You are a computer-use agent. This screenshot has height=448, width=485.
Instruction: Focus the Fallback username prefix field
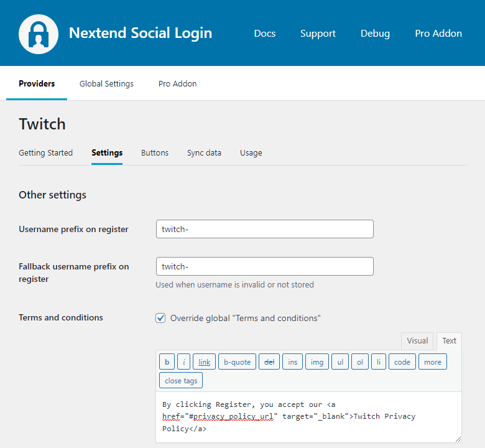(264, 266)
